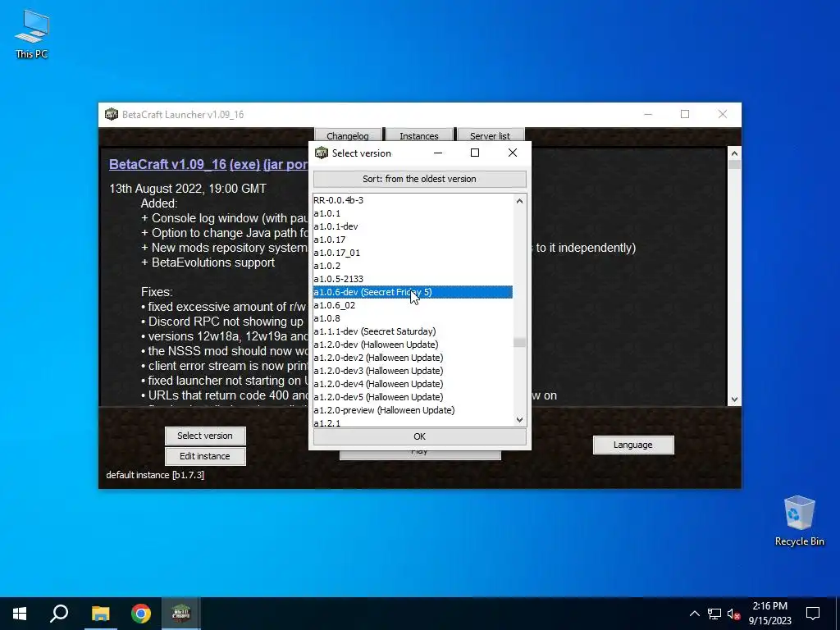
Task: Click the Edit instance button
Action: click(x=205, y=456)
